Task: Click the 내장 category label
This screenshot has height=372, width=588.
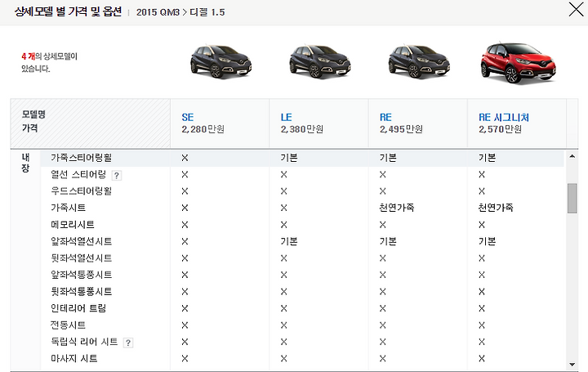Action: [x=25, y=163]
